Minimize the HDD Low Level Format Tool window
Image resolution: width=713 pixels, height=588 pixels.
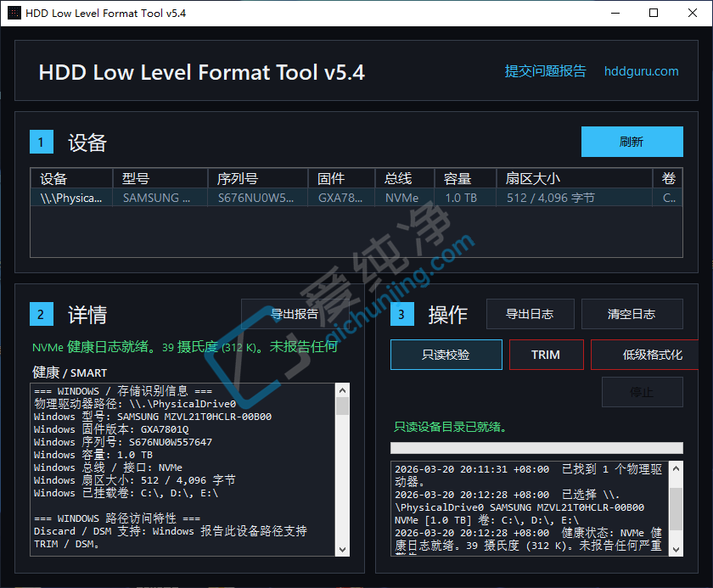coord(615,13)
